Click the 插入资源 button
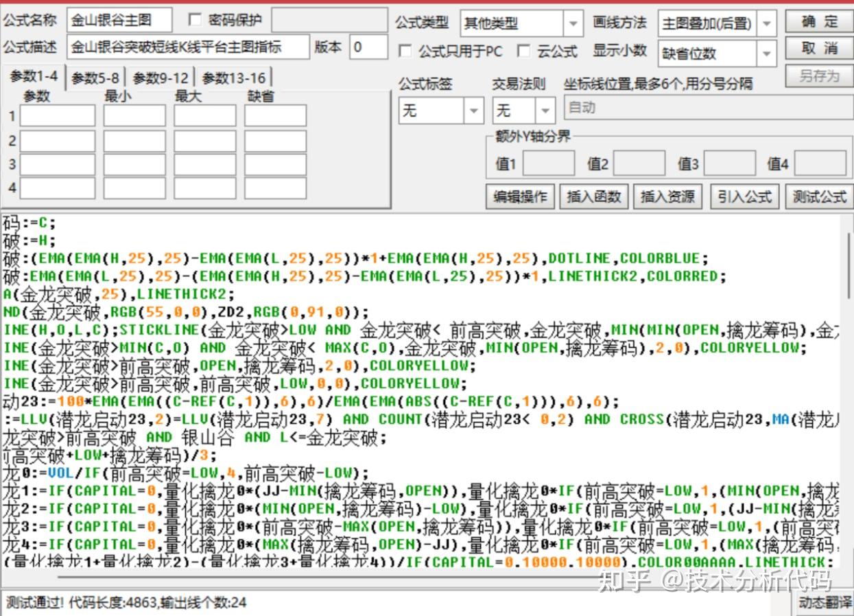 tap(668, 197)
